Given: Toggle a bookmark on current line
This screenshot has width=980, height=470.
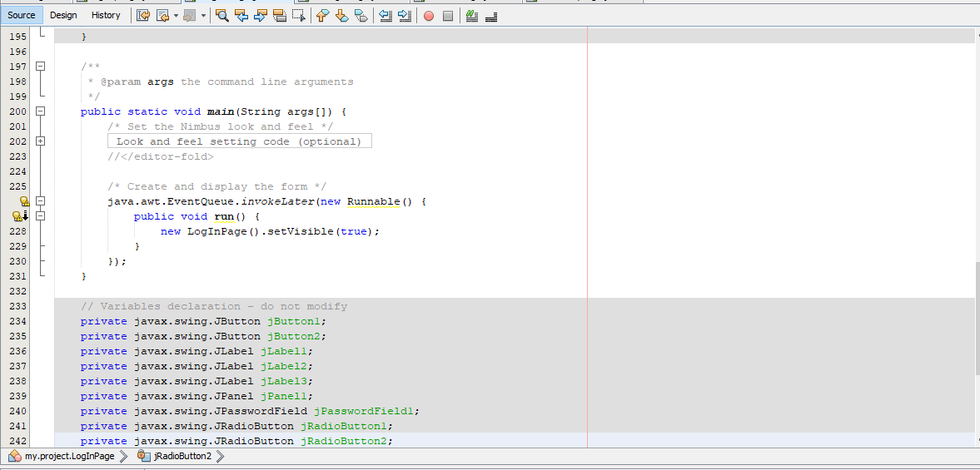Looking at the screenshot, I should pyautogui.click(x=361, y=17).
